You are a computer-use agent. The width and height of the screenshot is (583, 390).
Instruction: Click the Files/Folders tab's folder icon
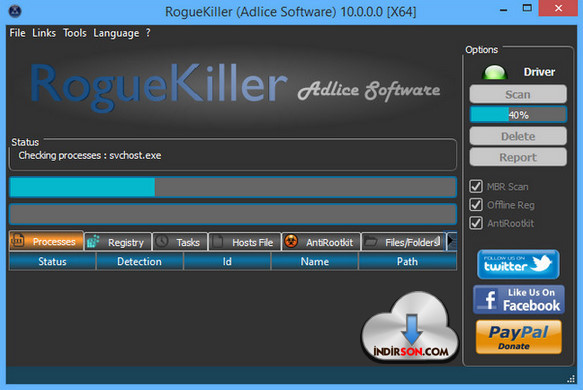pyautogui.click(x=370, y=242)
